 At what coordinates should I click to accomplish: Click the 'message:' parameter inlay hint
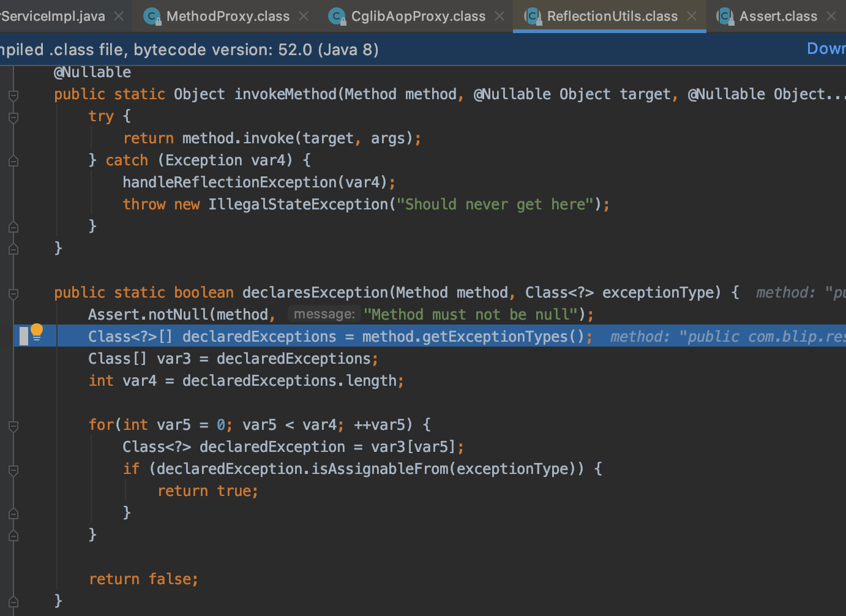pos(324,314)
